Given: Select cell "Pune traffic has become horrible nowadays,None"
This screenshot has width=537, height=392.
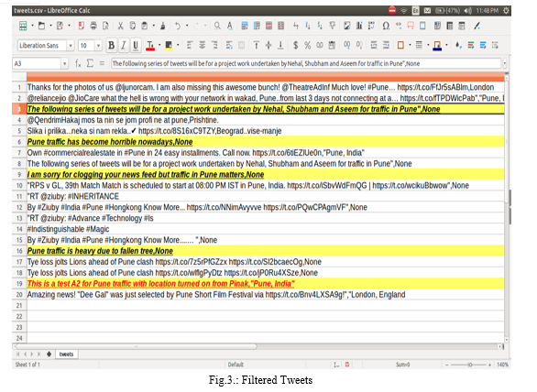Looking at the screenshot, I should [x=265, y=142].
